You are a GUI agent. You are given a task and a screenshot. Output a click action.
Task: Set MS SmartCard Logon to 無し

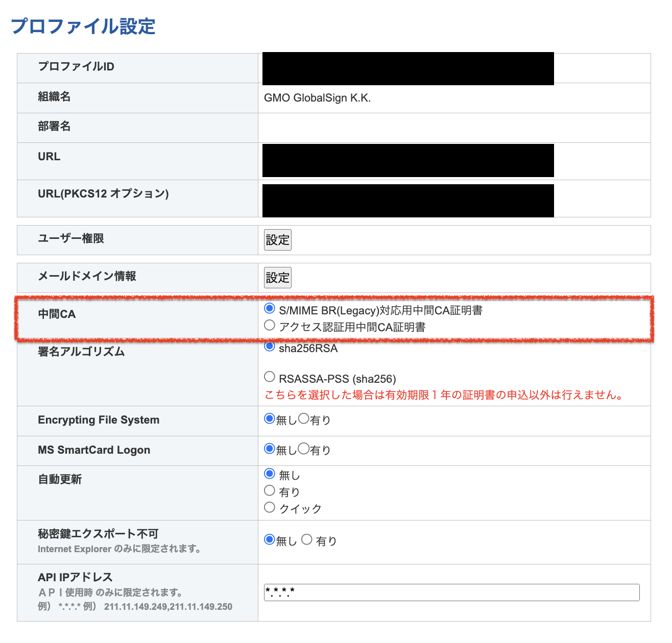coord(270,449)
